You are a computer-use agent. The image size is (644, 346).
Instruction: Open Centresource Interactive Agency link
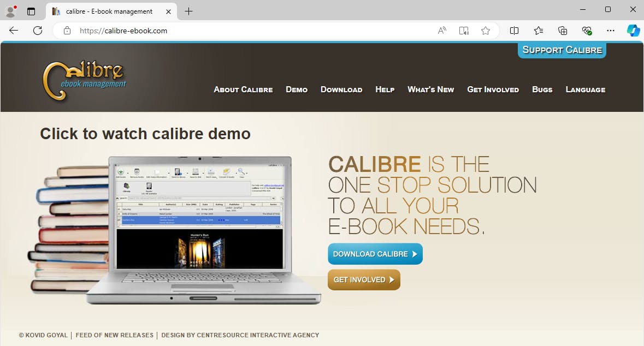click(x=240, y=335)
